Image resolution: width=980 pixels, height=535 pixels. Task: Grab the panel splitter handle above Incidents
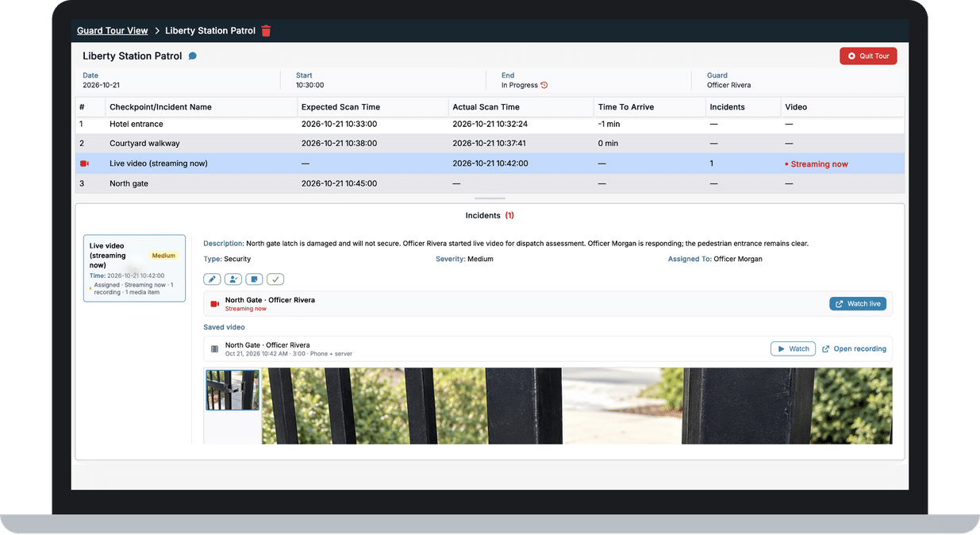pos(490,198)
